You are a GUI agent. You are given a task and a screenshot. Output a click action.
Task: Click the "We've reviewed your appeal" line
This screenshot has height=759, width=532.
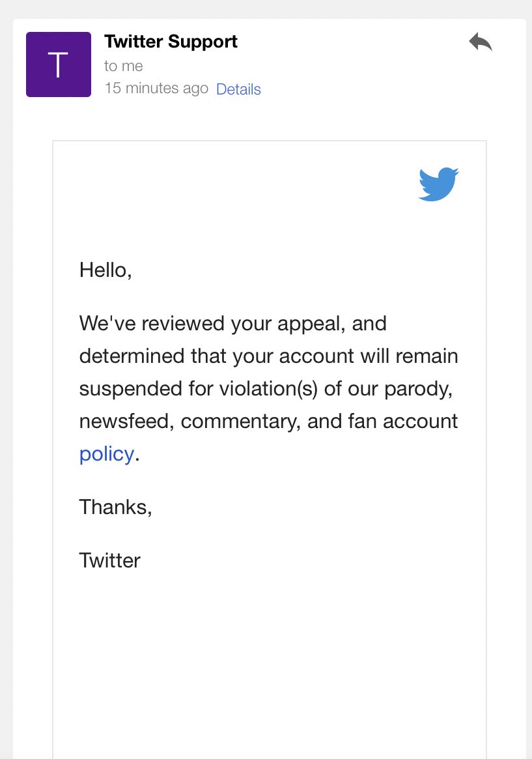(x=232, y=323)
